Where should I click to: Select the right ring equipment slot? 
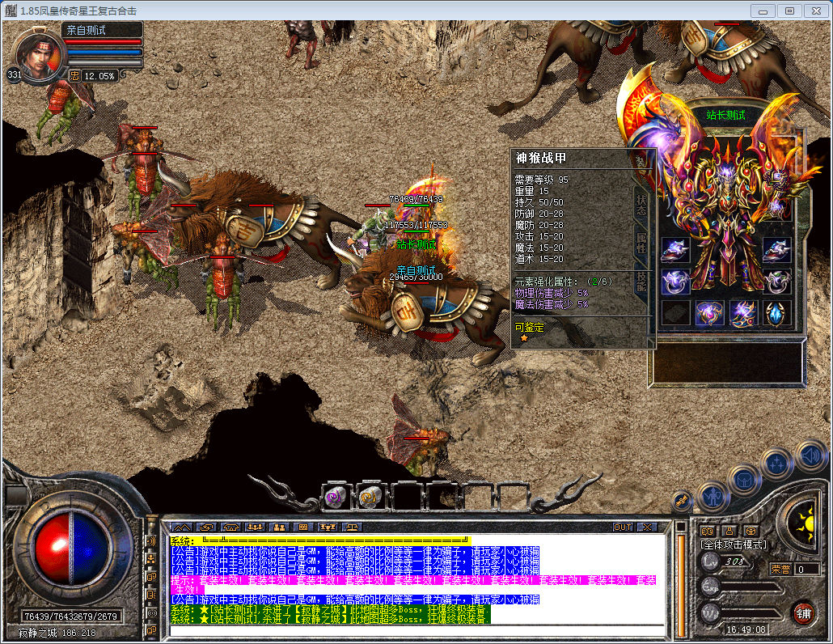pos(777,282)
